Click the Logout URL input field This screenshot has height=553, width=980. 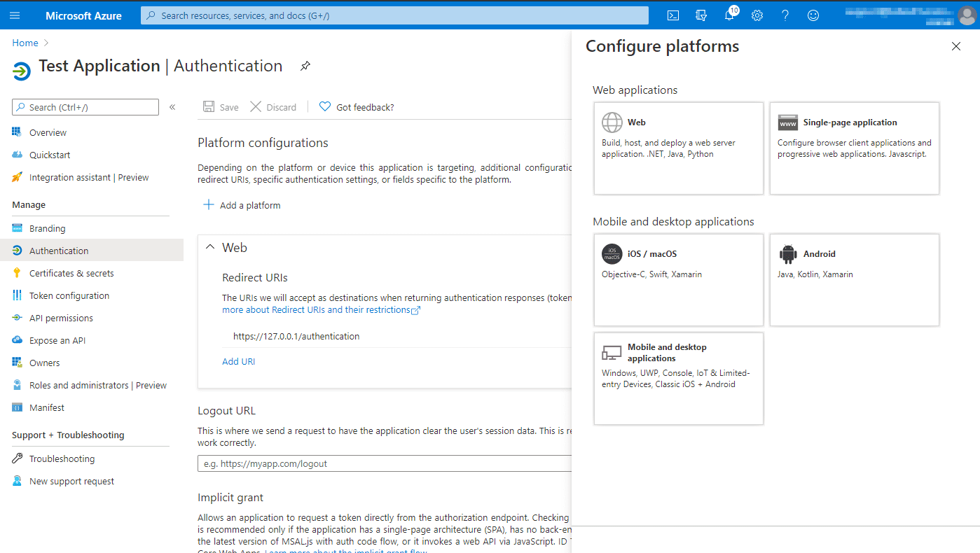385,463
